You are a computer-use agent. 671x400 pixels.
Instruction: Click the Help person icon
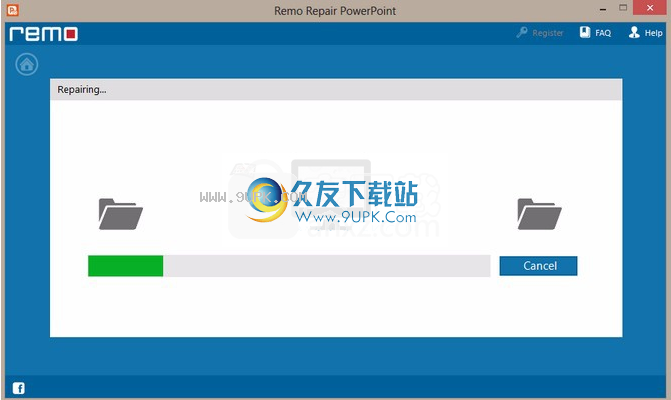pos(634,32)
